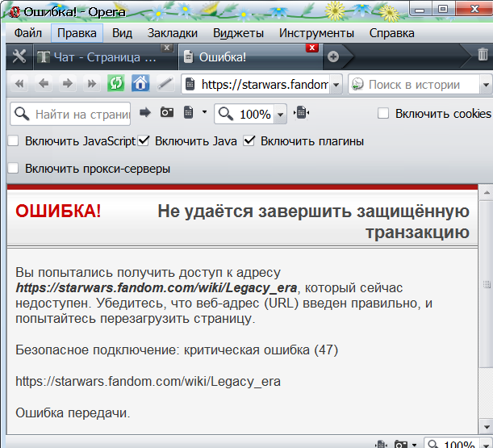Go forward with the right arrow button
The height and width of the screenshot is (448, 493).
point(67,84)
